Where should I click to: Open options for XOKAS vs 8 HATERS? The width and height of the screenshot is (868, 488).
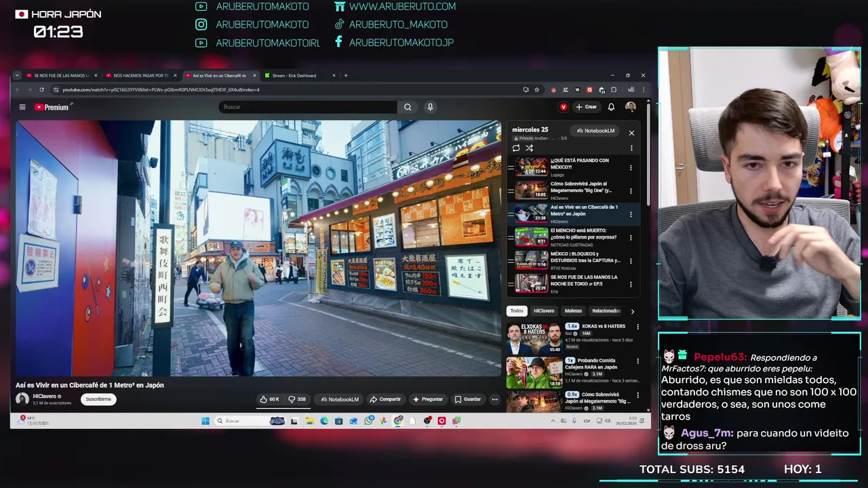click(x=637, y=327)
